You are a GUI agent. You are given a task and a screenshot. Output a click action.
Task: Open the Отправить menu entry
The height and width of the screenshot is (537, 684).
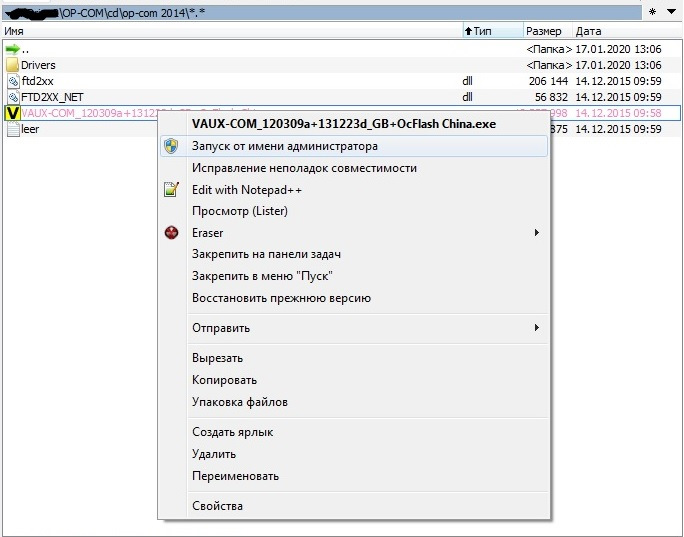(354, 328)
